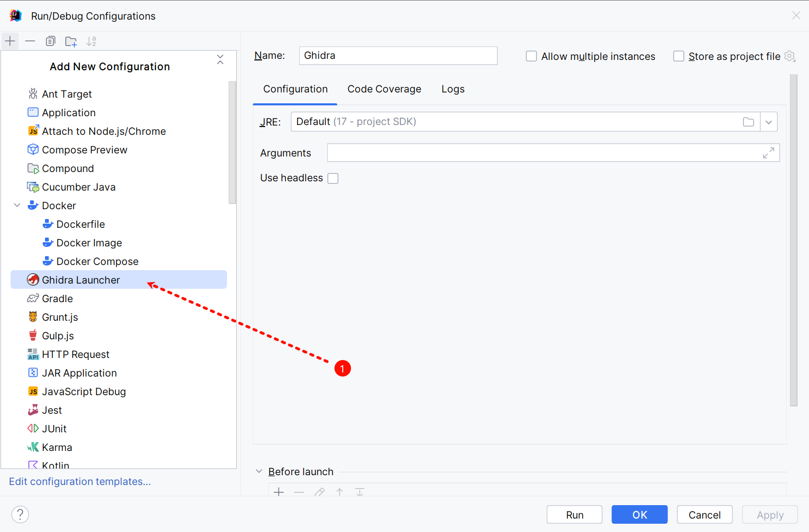Click the Application configuration icon

click(33, 112)
